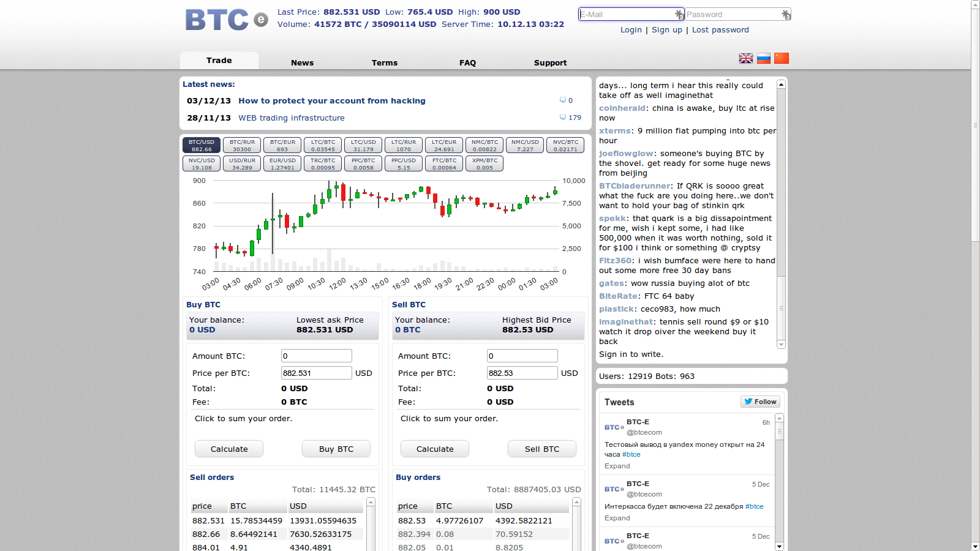Open the FAQ tab
Viewport: 980px width, 551px height.
pyautogui.click(x=467, y=62)
